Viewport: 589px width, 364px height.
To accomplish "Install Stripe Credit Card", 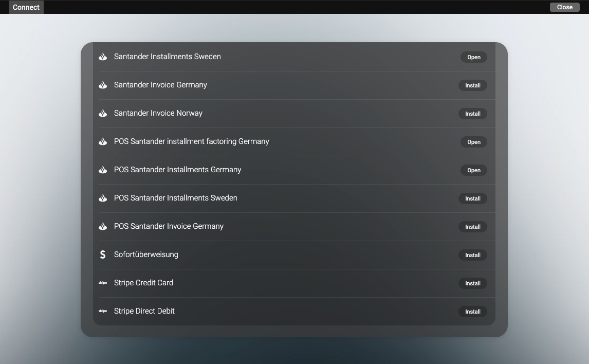I will coord(472,283).
